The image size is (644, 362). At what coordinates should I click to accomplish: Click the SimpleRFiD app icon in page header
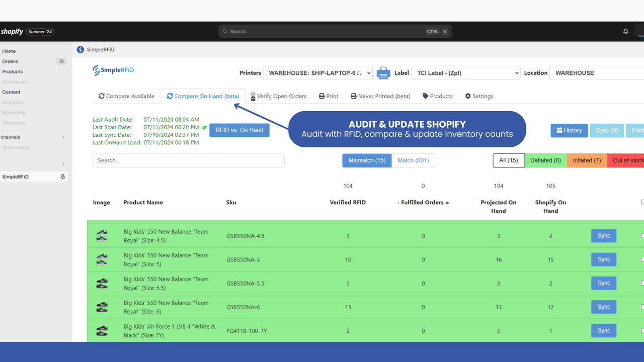point(80,50)
